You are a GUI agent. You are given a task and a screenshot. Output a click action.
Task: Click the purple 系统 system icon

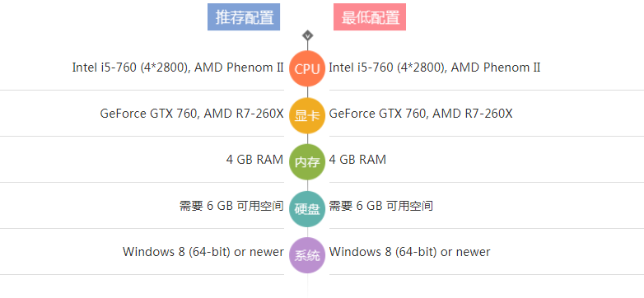point(307,255)
